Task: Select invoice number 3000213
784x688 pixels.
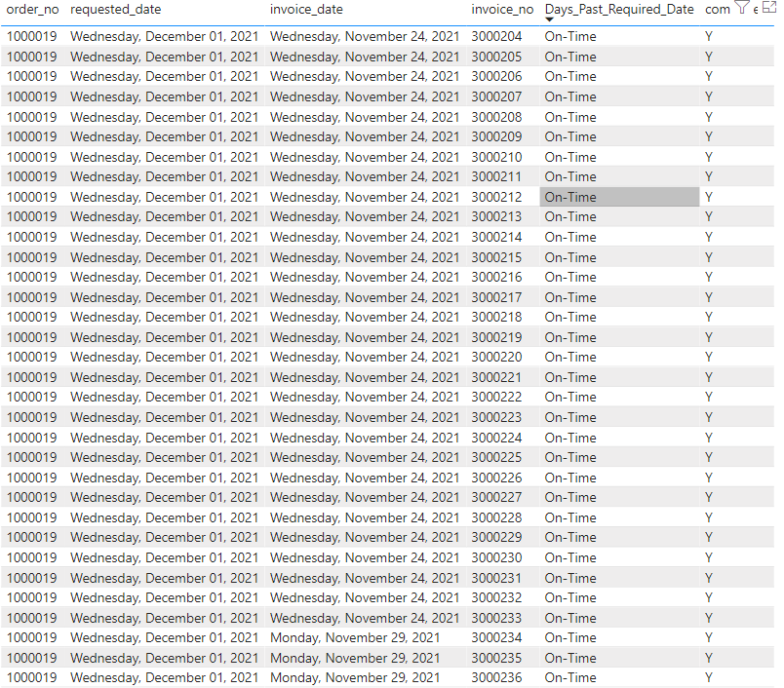Action: (x=496, y=217)
